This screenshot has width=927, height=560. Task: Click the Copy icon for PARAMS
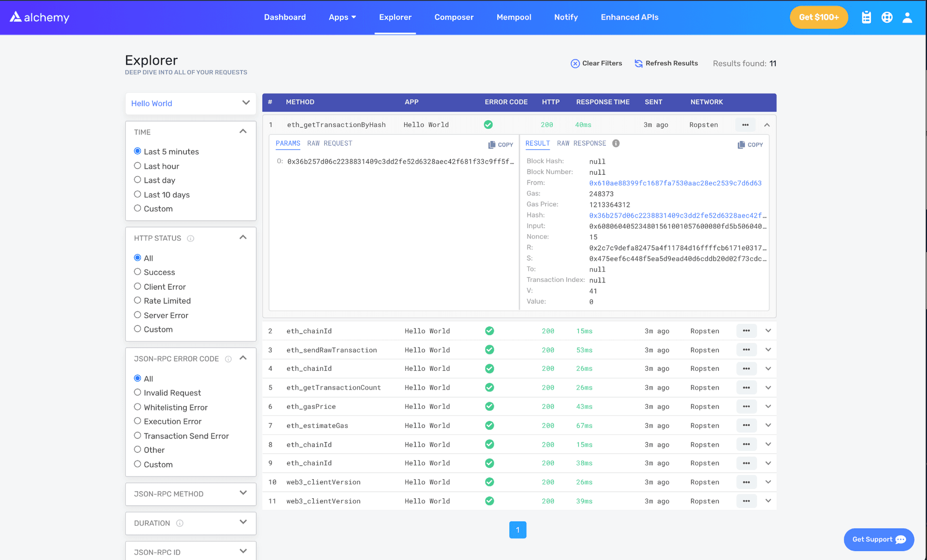[x=500, y=144]
